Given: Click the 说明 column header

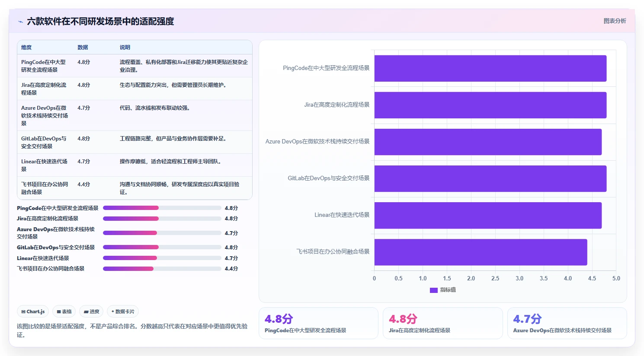Looking at the screenshot, I should [x=125, y=48].
